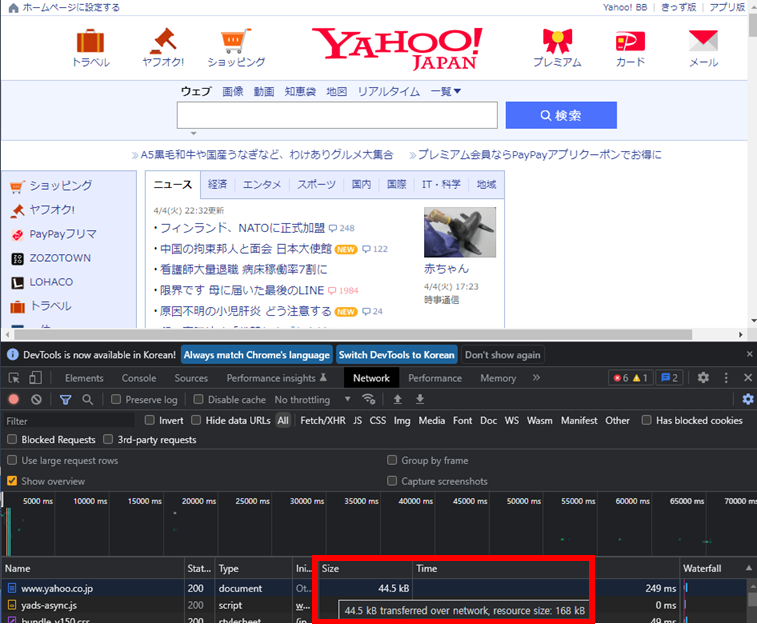Uncheck Show overview checkbox
Viewport: 757px width, 624px height.
(x=12, y=481)
